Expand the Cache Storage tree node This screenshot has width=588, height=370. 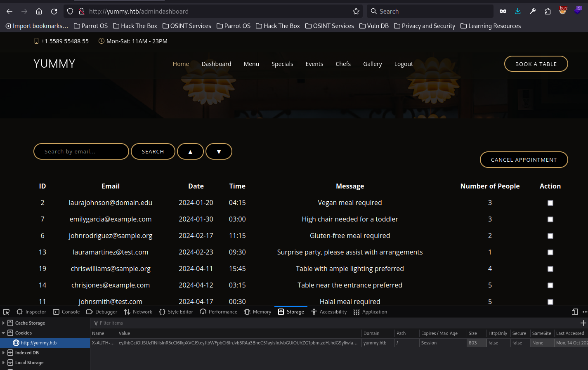(x=4, y=323)
